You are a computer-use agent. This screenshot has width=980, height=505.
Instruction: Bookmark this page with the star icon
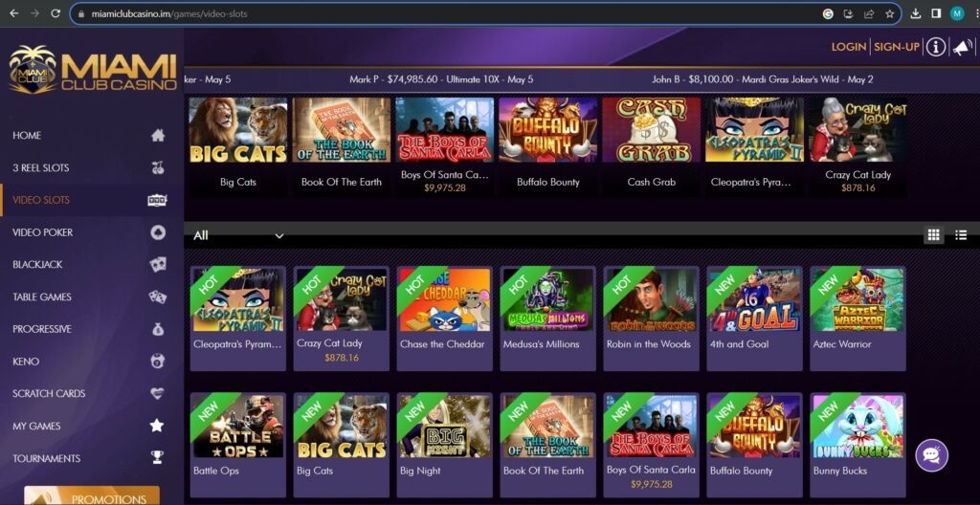pos(889,13)
